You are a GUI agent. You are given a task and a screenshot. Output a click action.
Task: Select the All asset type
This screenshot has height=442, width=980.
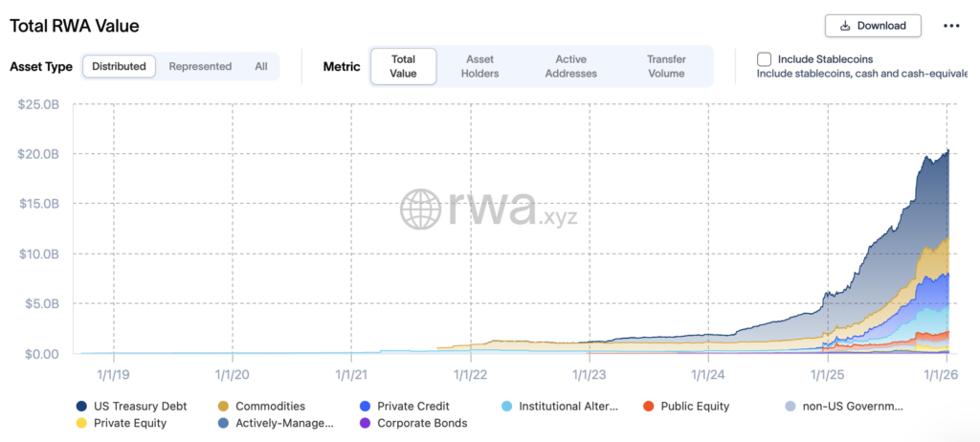click(x=261, y=67)
